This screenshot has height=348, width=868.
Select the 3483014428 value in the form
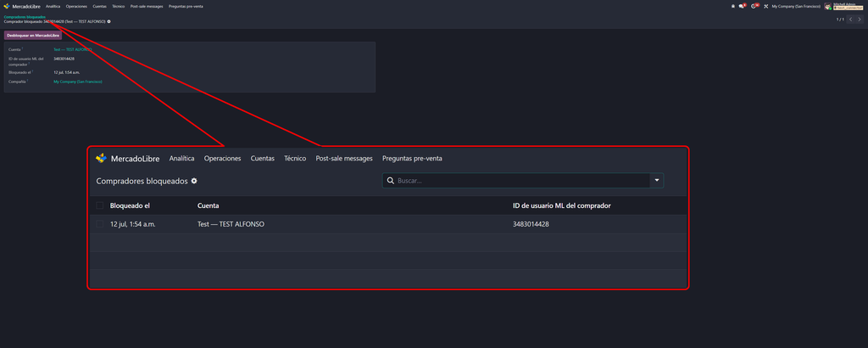pos(64,59)
